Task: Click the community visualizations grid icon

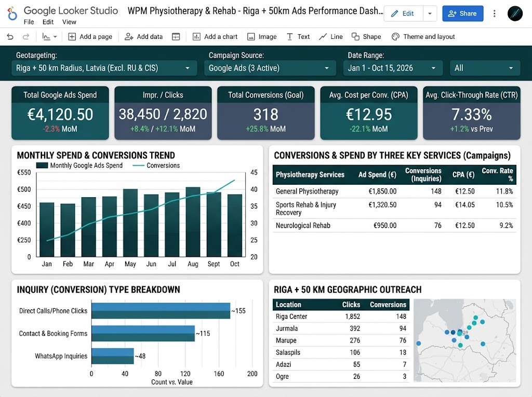Action: (176, 37)
